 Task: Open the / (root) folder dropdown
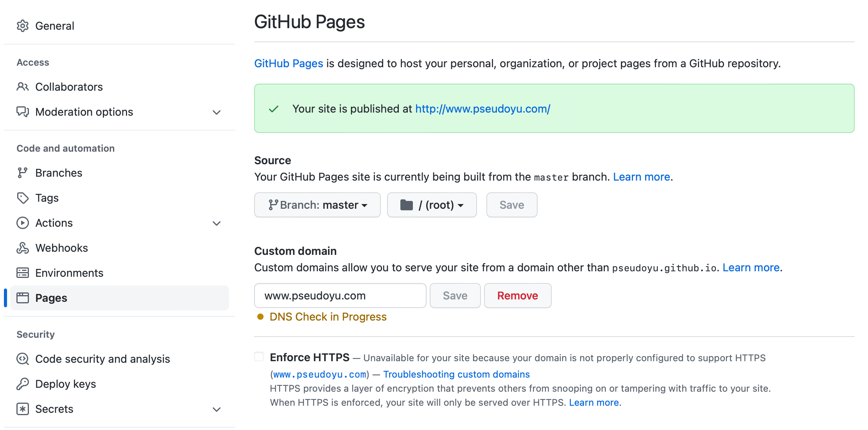tap(432, 205)
